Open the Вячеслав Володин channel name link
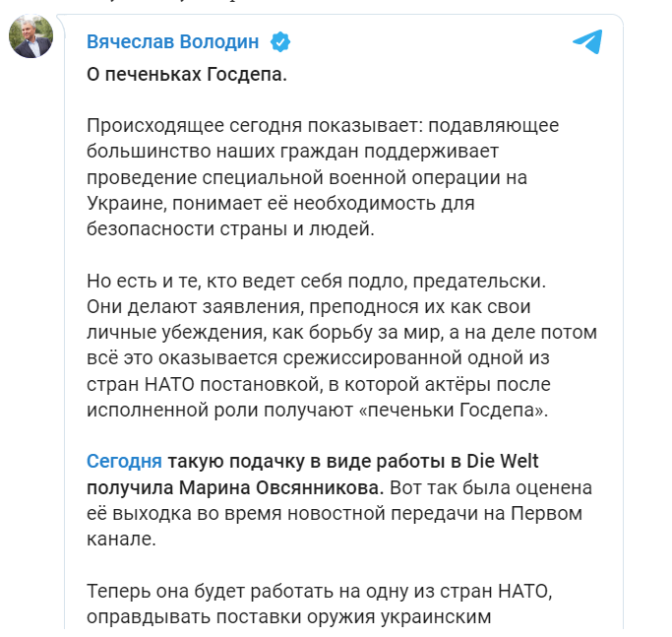 (173, 42)
